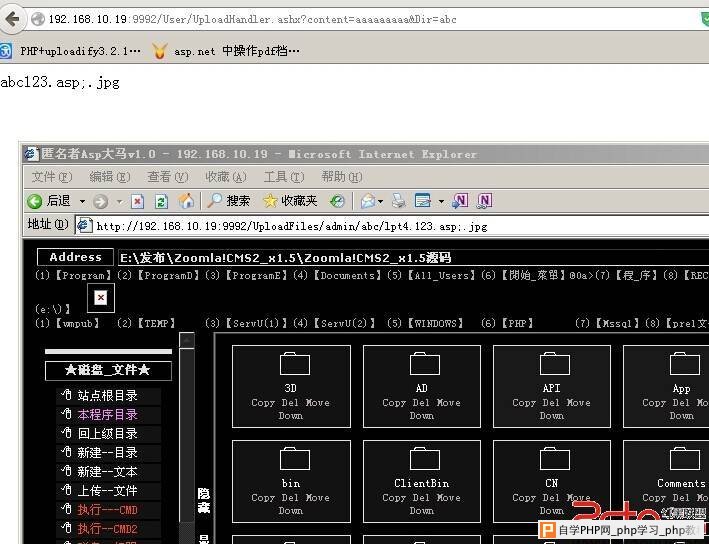Click the broken image icon near (e:\)

coord(101,298)
